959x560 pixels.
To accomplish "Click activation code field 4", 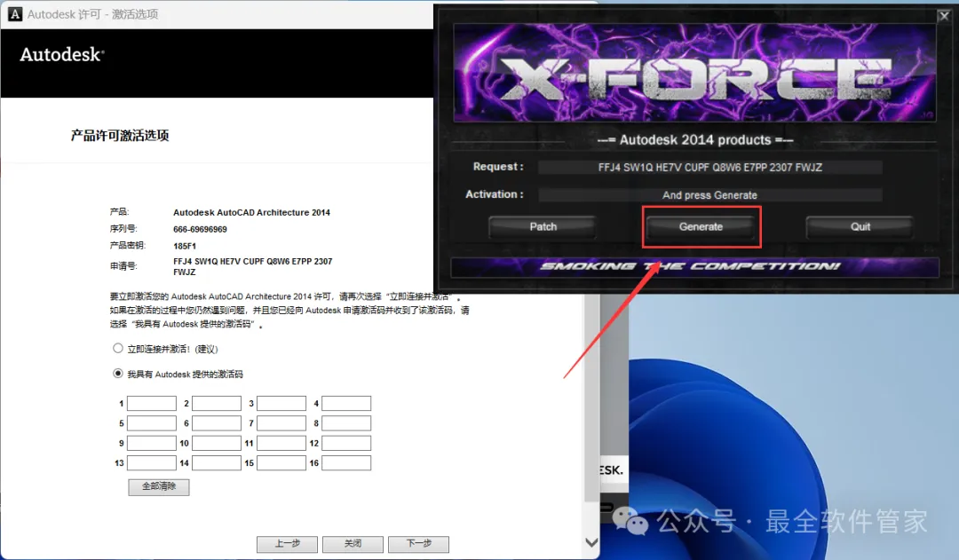I will [346, 404].
